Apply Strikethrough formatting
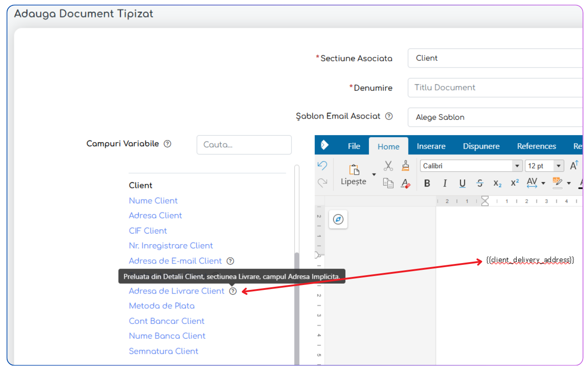The width and height of the screenshot is (588, 370). coord(480,183)
